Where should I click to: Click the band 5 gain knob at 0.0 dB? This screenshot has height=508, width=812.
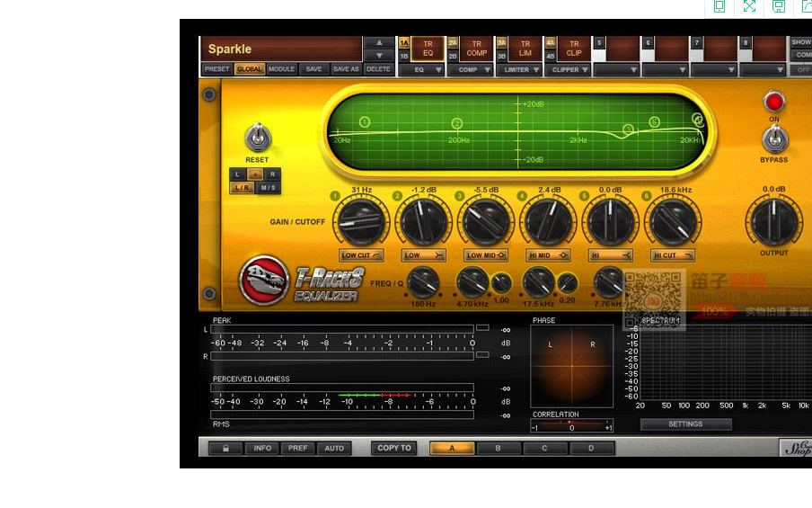[x=610, y=222]
